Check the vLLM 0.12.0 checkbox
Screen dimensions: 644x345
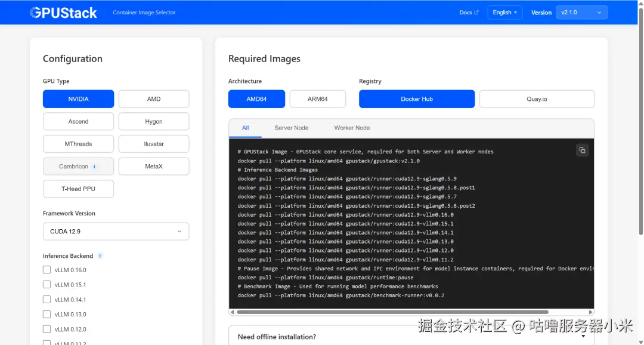(47, 329)
